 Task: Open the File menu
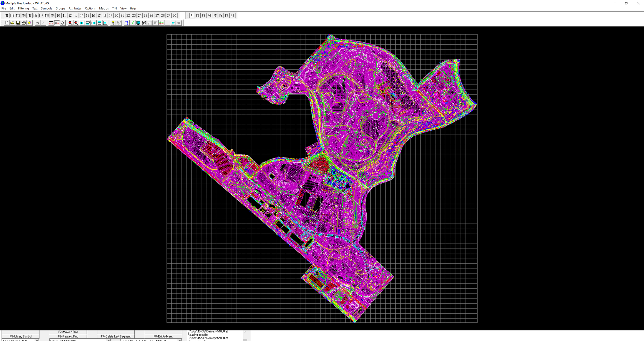(x=4, y=9)
